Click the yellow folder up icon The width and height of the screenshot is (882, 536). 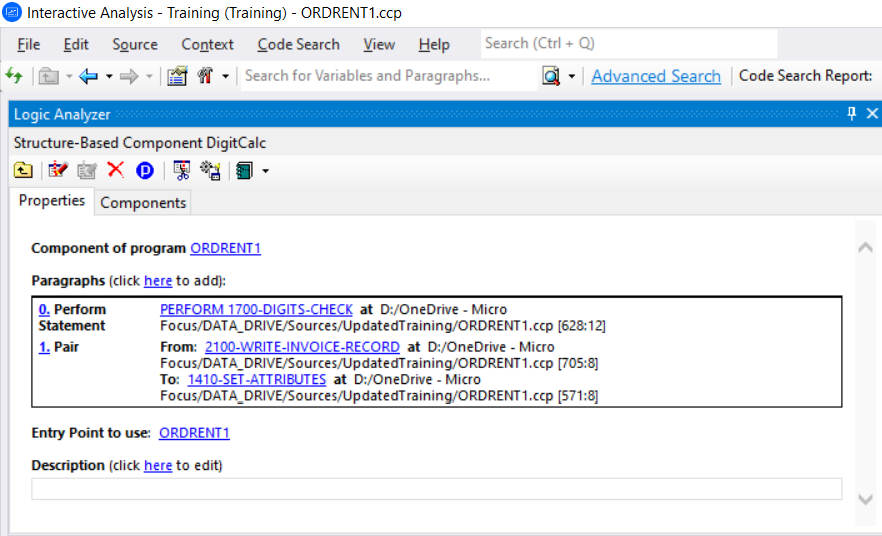[x=23, y=170]
